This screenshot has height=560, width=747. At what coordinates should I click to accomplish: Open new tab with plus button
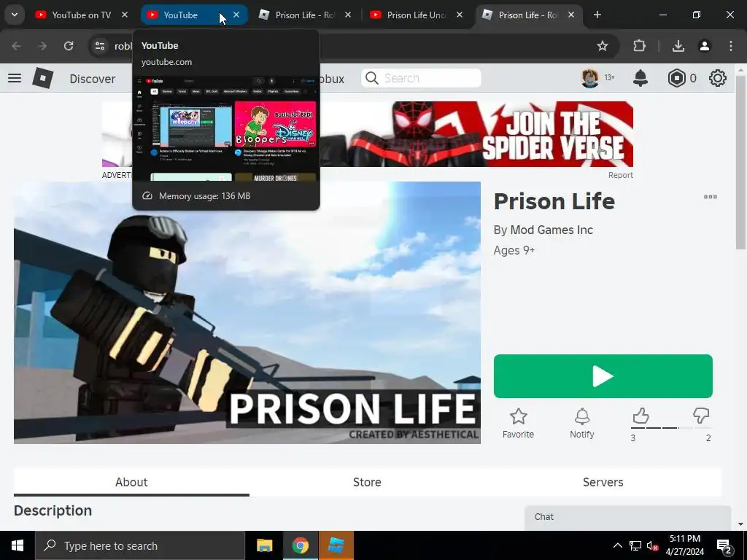click(597, 15)
